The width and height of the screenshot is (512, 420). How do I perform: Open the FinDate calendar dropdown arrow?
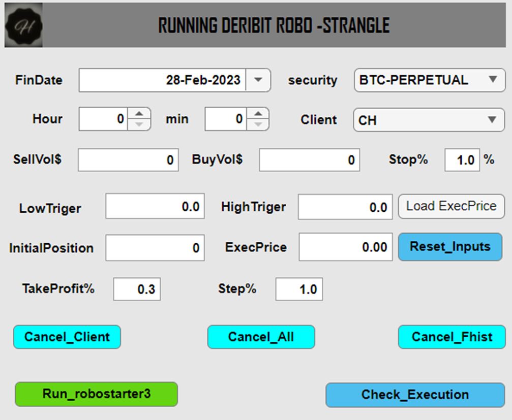[258, 80]
